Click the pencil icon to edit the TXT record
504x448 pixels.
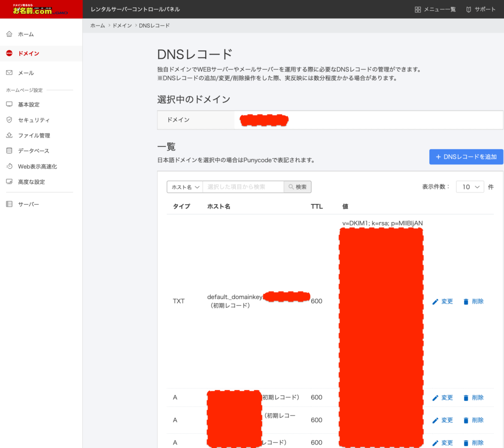pyautogui.click(x=435, y=301)
